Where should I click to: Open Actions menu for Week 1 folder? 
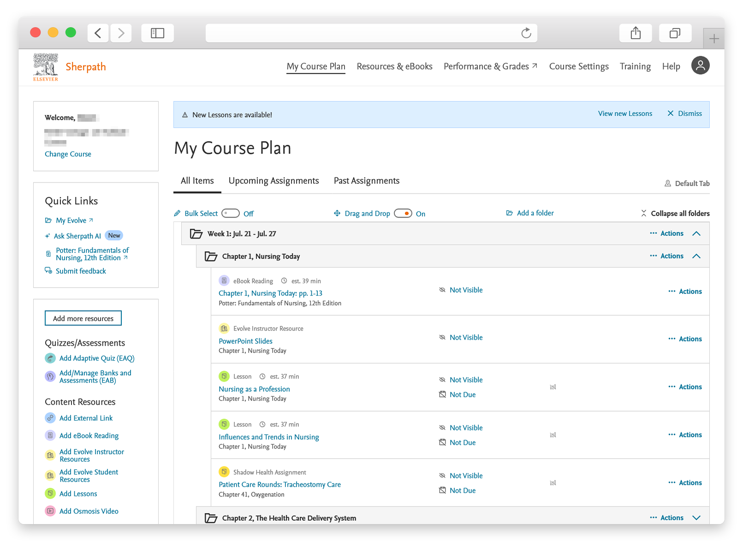pyautogui.click(x=666, y=234)
